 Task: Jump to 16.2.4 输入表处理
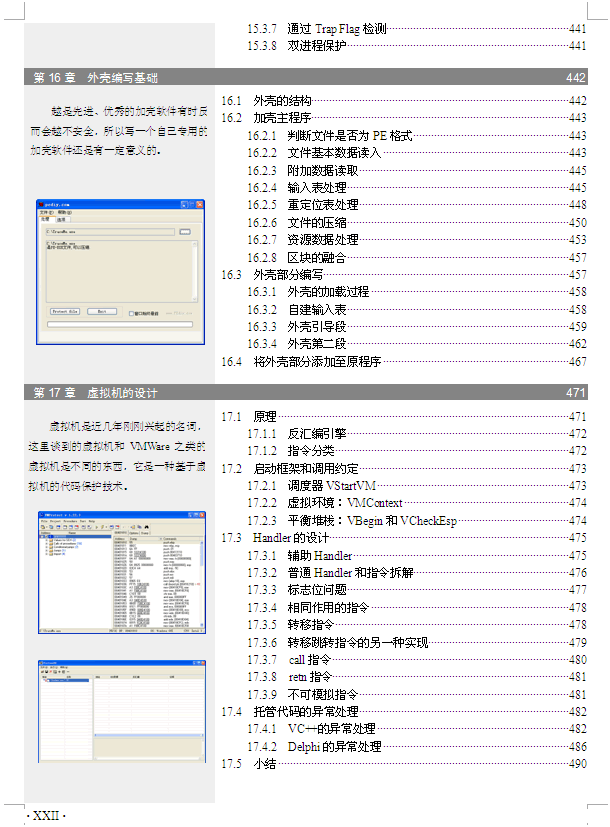tap(417, 187)
